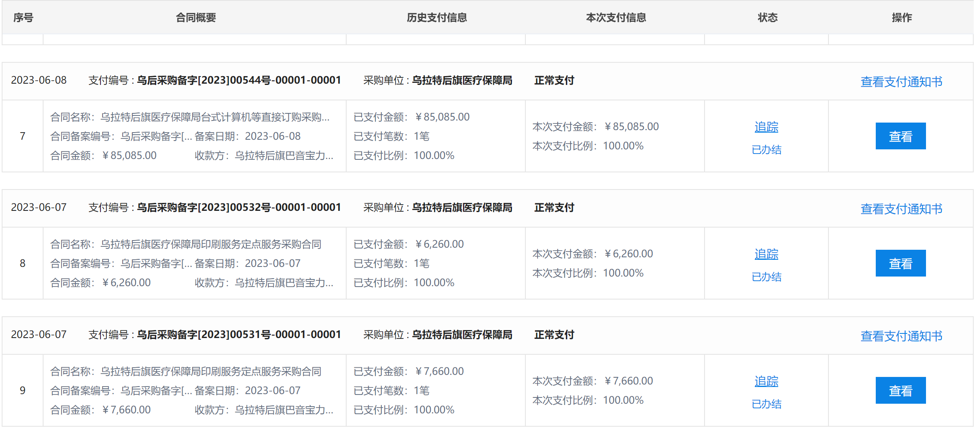Click contract name 乌拉特后旗医疗保障局台式计算机等直接订购采购...
The height and width of the screenshot is (433, 980).
(x=215, y=117)
